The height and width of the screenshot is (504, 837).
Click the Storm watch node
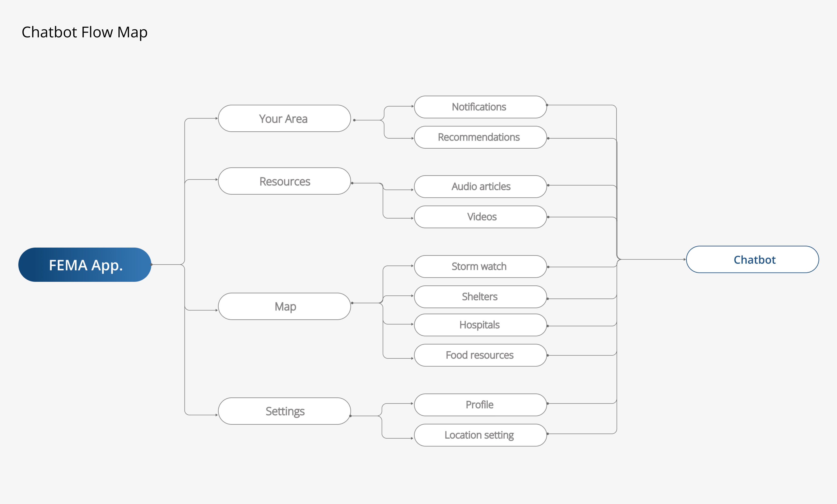(x=480, y=266)
